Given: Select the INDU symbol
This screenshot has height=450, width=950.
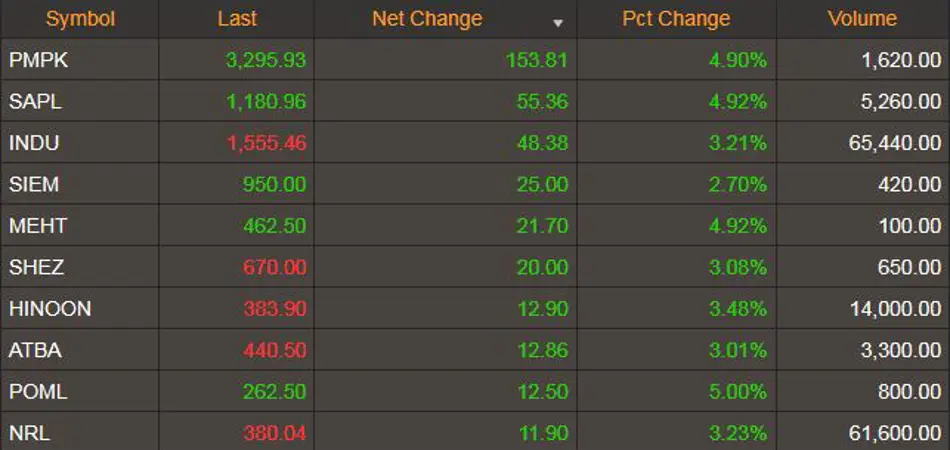Looking at the screenshot, I should tap(34, 143).
